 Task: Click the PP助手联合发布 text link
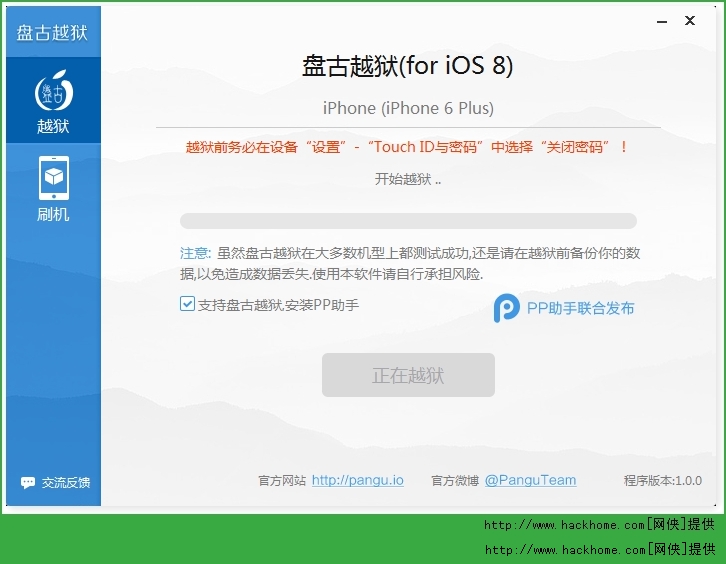tap(580, 308)
